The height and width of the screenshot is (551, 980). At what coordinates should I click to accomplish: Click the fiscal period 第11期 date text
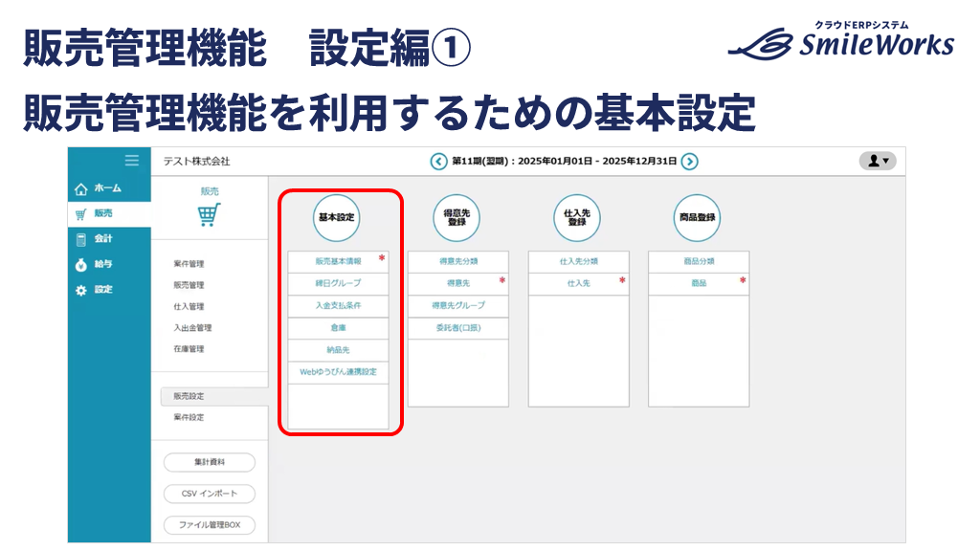coord(565,161)
